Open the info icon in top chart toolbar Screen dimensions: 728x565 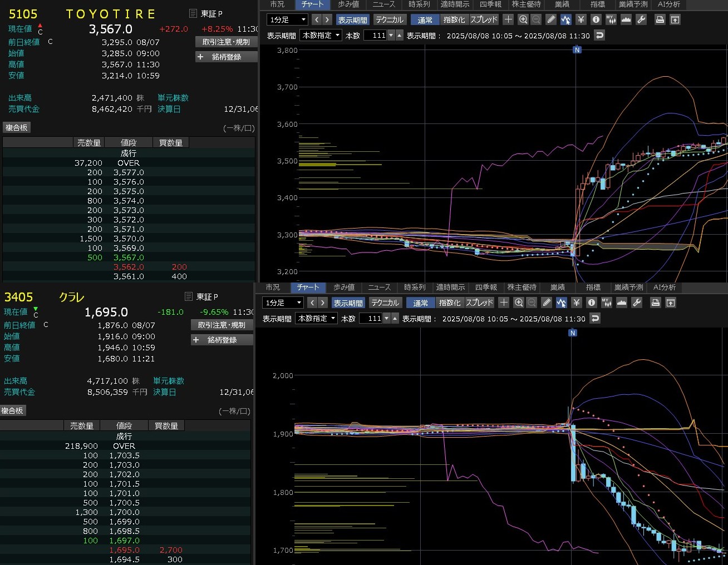point(596,19)
